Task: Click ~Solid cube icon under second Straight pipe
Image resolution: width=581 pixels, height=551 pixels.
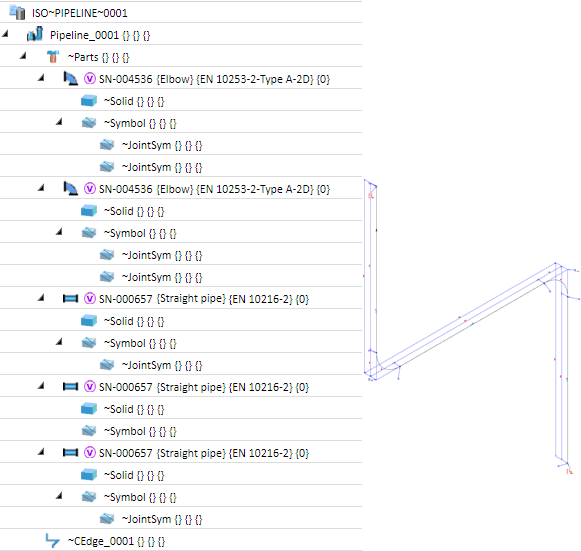Action: (x=89, y=408)
